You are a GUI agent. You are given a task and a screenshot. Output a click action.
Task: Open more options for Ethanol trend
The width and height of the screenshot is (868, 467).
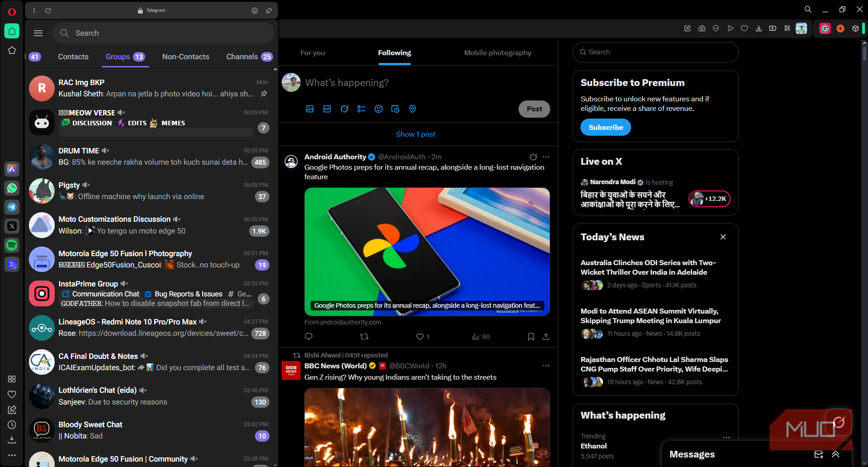(726, 438)
